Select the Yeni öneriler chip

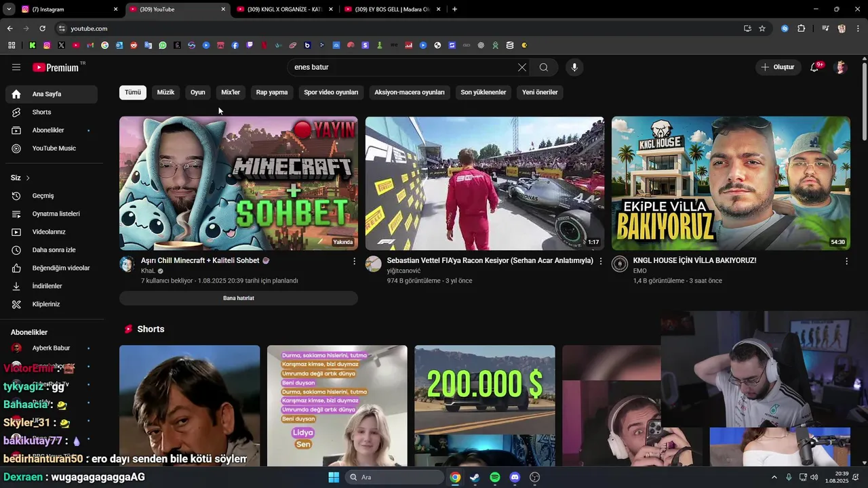click(540, 92)
